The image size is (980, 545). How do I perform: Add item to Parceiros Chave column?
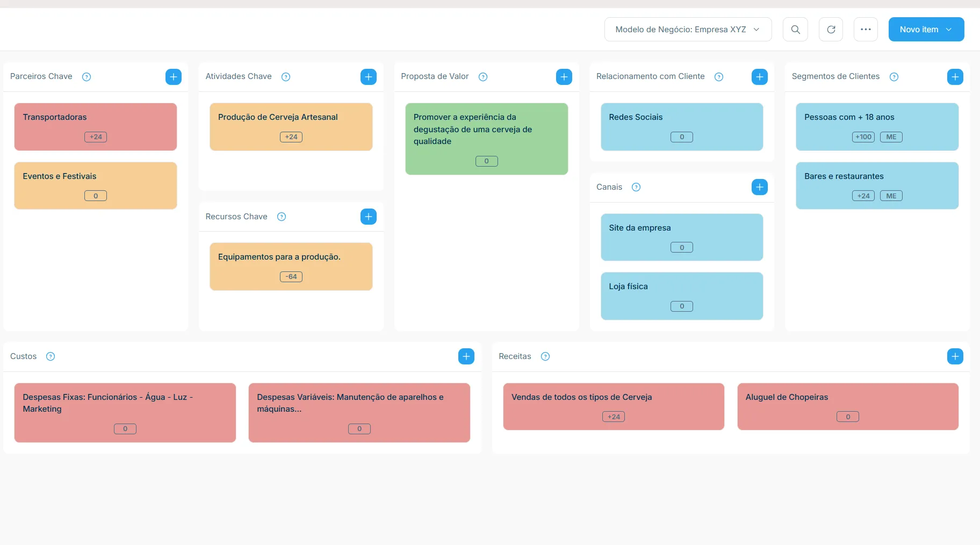coord(174,77)
